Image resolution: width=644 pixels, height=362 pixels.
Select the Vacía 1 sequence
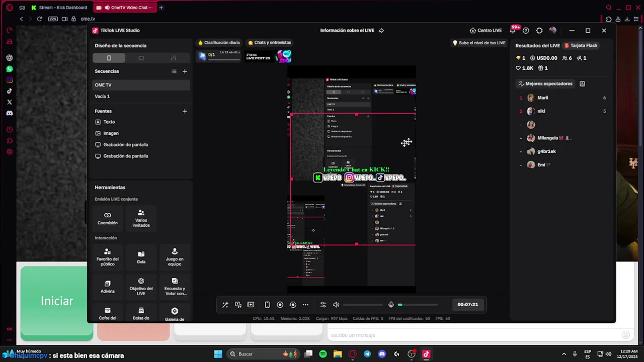141,97
